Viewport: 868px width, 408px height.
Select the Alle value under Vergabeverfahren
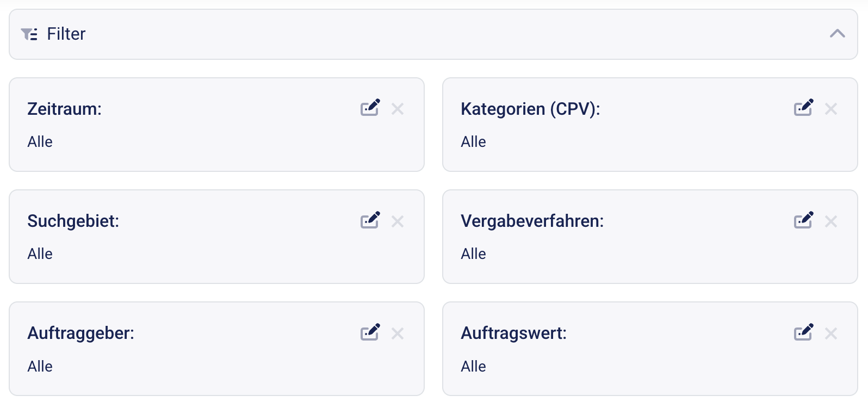473,254
